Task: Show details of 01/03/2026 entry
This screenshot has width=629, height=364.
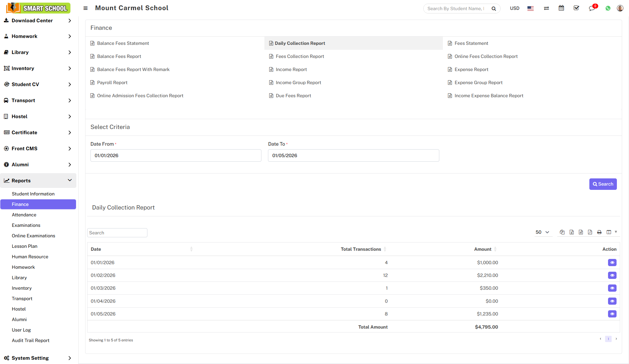Action: click(612, 288)
